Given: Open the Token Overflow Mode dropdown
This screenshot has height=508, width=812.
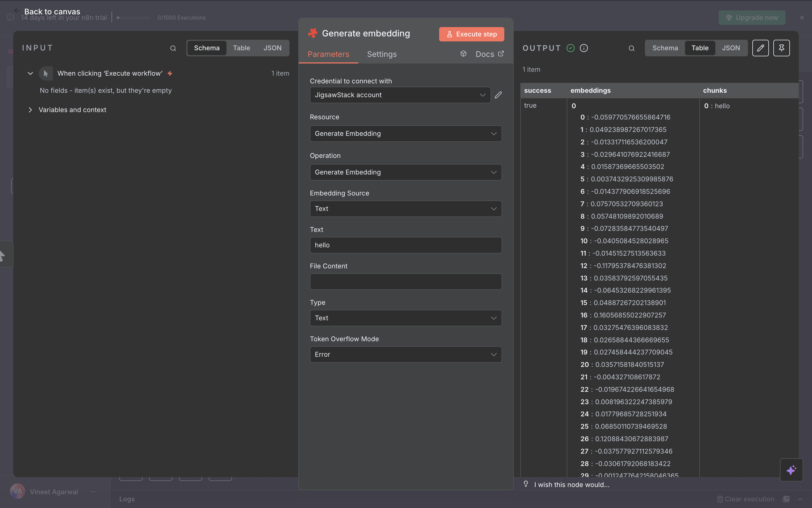Looking at the screenshot, I should [405, 354].
